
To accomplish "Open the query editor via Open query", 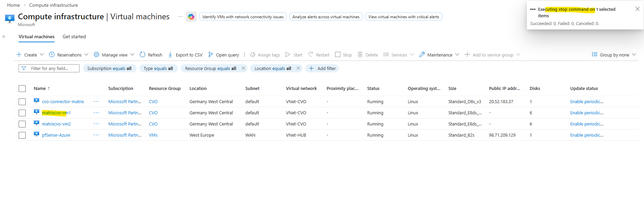I will click(224, 55).
